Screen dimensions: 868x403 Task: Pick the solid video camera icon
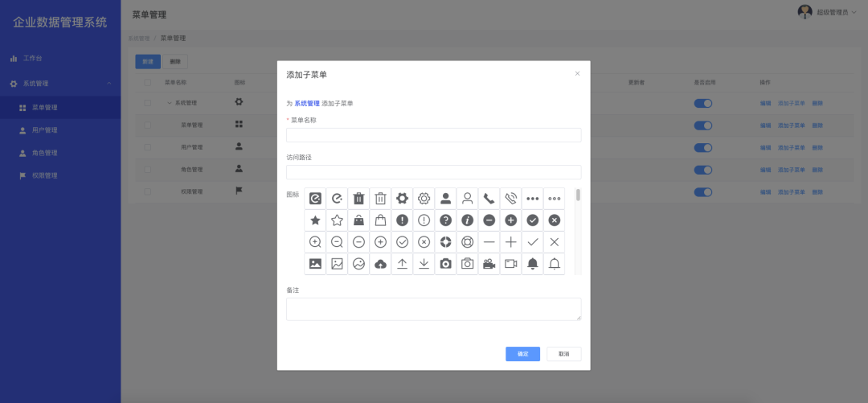(489, 264)
